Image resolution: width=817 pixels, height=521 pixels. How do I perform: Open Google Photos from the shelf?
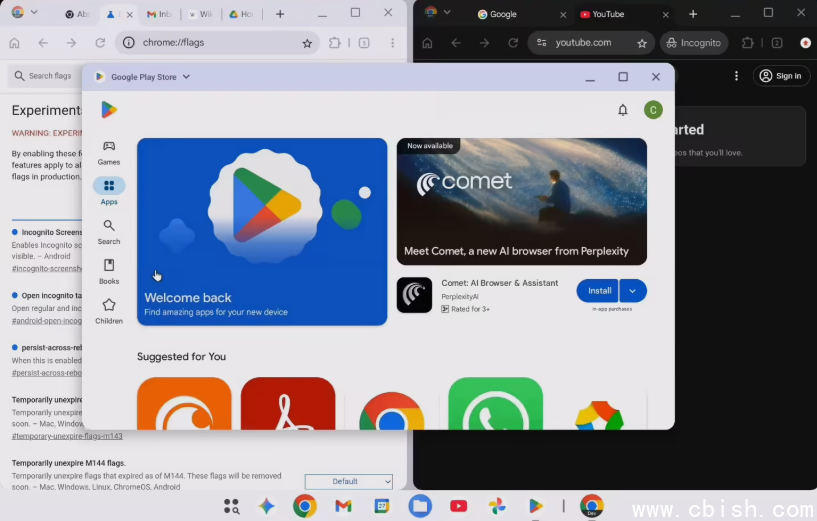(x=497, y=506)
